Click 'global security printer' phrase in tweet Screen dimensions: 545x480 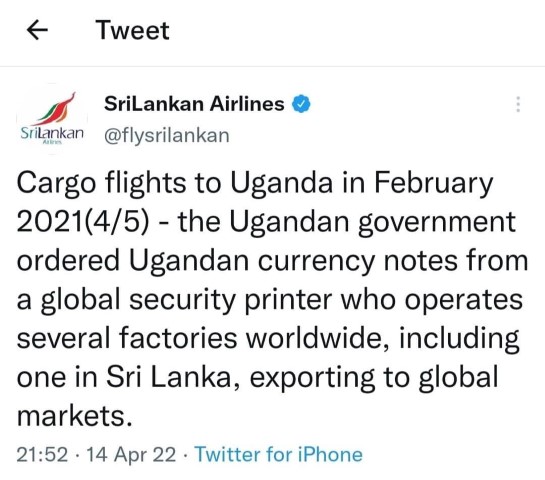click(187, 300)
